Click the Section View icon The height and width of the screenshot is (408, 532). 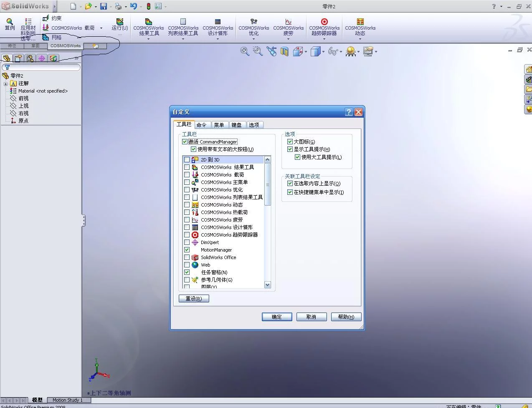pyautogui.click(x=284, y=51)
